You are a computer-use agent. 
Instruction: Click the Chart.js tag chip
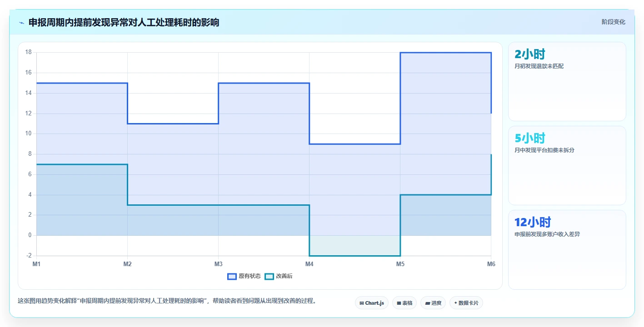tap(371, 303)
